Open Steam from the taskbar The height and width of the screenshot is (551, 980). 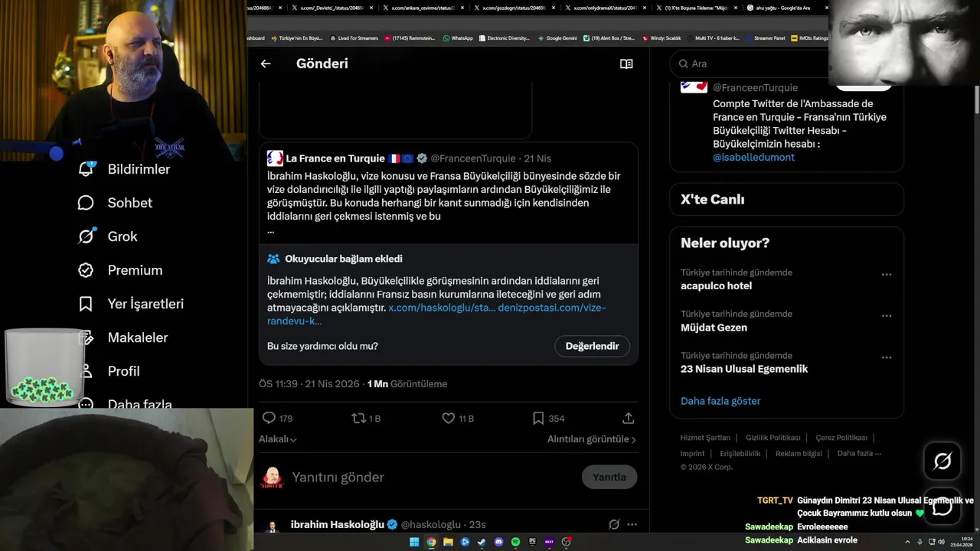click(x=482, y=542)
